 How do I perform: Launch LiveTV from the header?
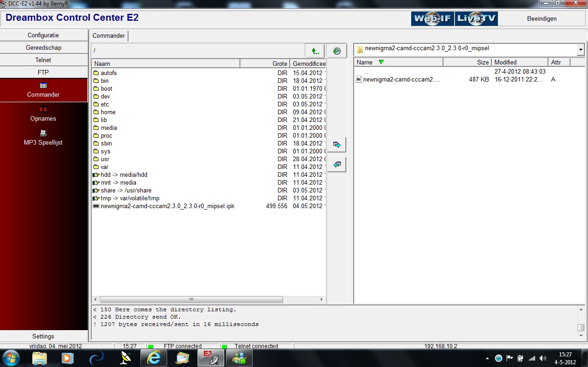(476, 19)
